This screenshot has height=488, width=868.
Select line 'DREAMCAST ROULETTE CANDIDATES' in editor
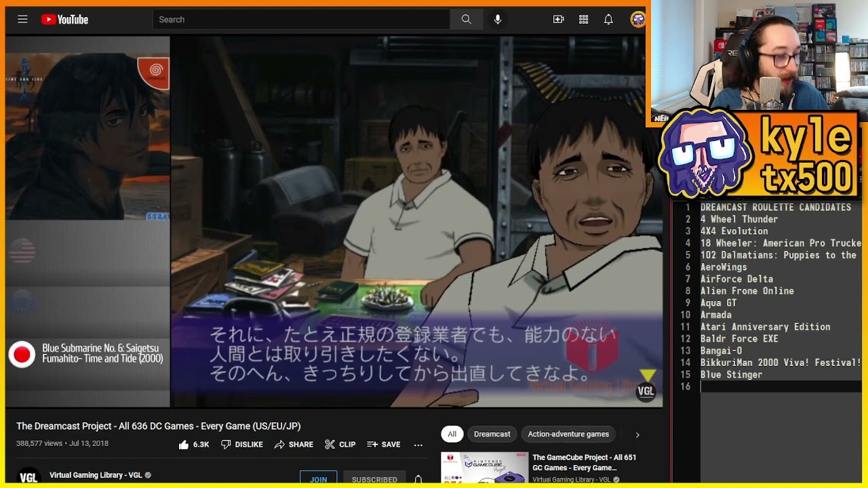(x=776, y=207)
